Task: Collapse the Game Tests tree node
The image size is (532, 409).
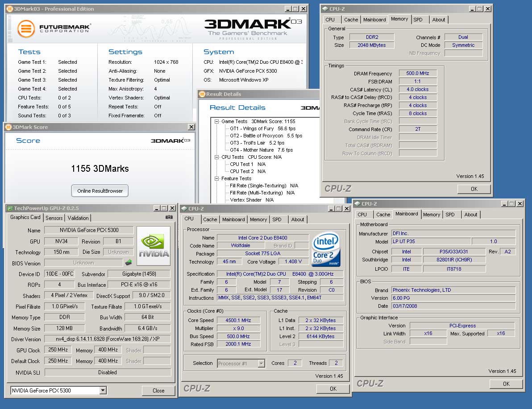Action: tap(216, 121)
